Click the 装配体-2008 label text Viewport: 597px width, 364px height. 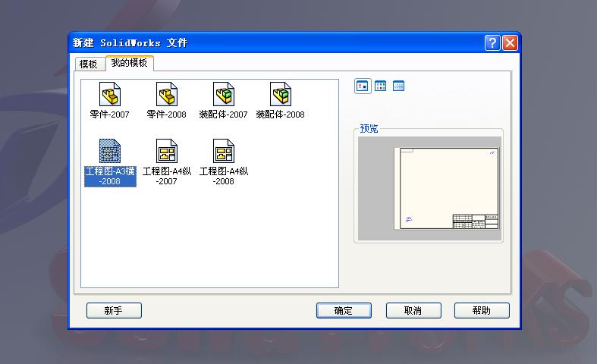pos(281,115)
